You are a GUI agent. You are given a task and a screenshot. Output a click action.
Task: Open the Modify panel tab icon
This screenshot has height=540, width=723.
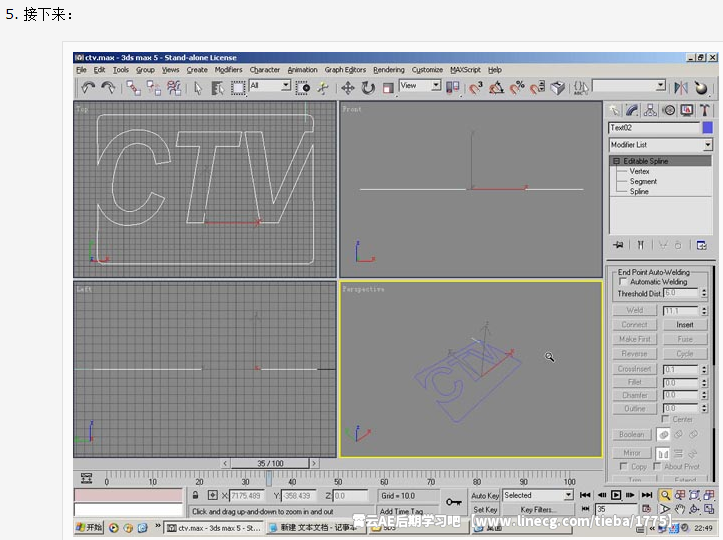click(x=632, y=110)
